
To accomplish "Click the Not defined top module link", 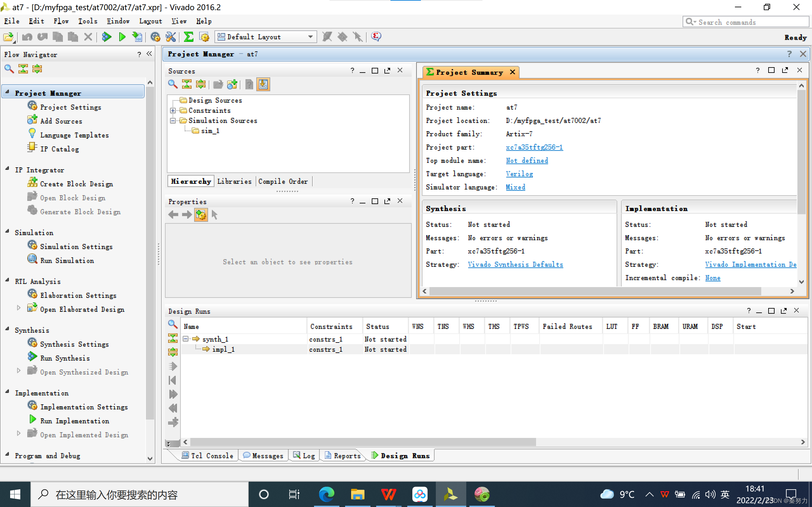I will [x=526, y=161].
